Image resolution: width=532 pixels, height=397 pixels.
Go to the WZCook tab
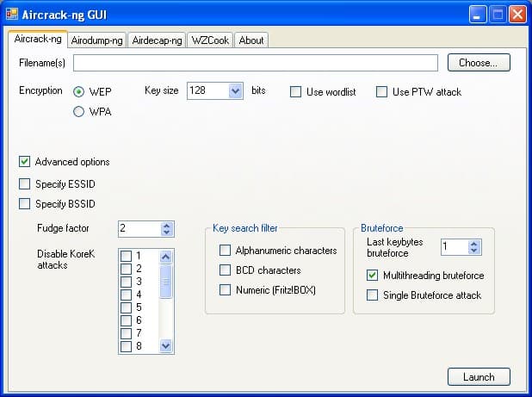(210, 40)
